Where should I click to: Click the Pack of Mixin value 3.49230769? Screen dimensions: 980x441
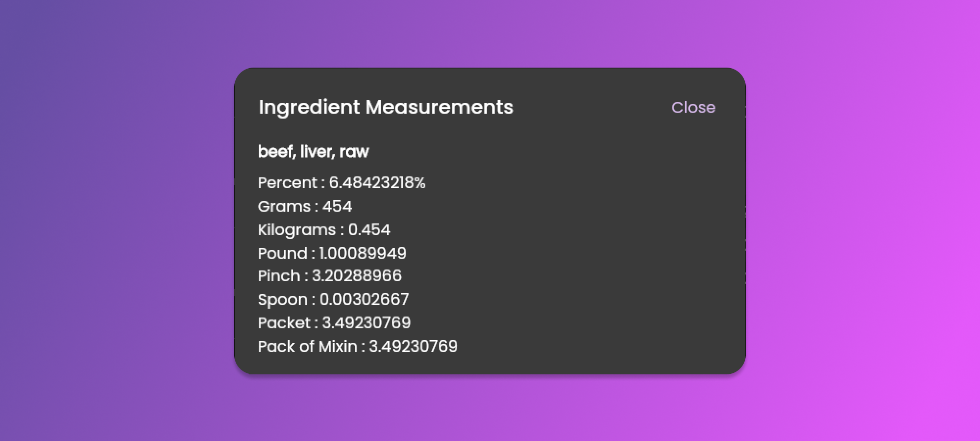click(413, 346)
